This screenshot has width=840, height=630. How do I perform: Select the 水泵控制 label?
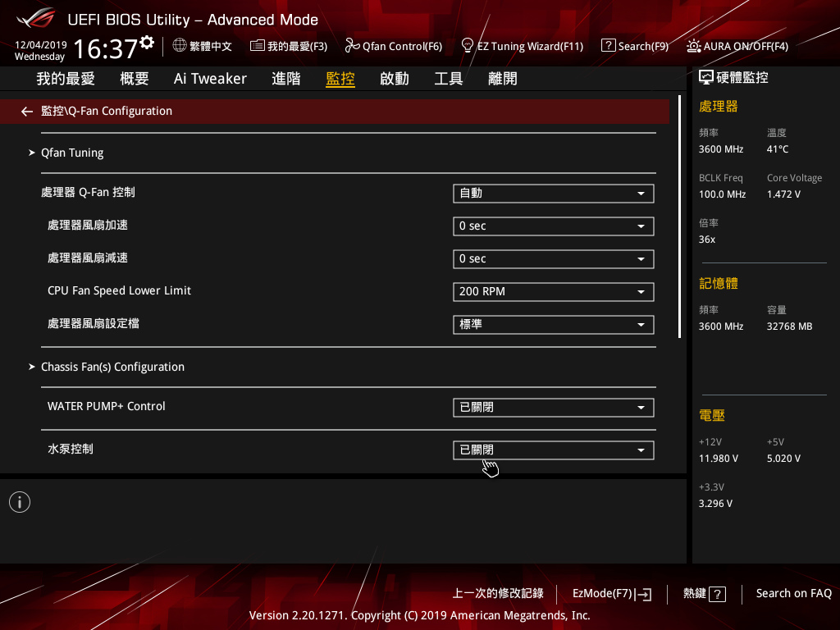coord(71,449)
